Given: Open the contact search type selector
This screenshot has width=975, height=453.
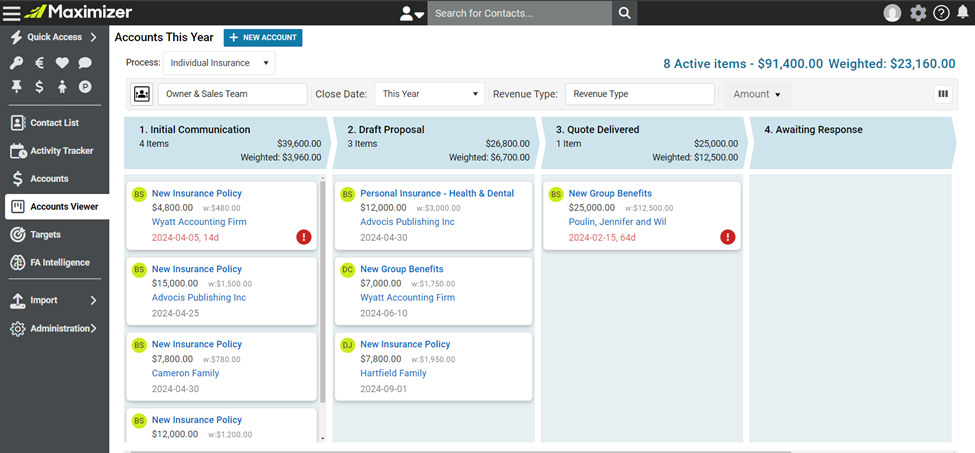Looking at the screenshot, I should 412,13.
